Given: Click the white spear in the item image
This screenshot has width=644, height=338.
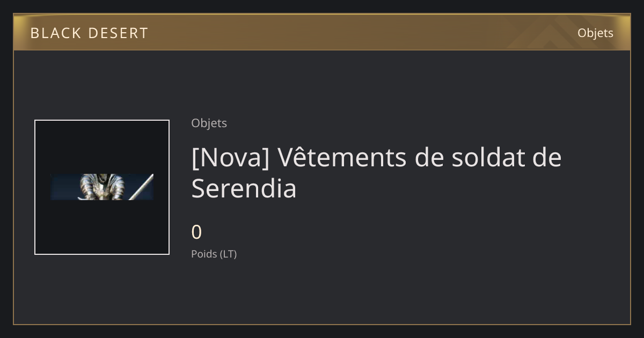Looking at the screenshot, I should click(x=141, y=187).
